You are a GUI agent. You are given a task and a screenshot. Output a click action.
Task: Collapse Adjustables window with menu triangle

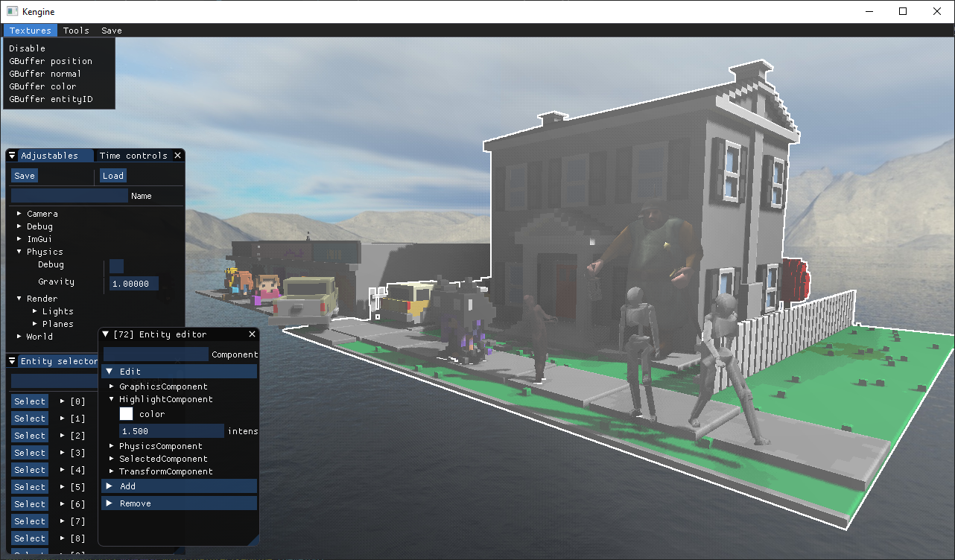(12, 156)
